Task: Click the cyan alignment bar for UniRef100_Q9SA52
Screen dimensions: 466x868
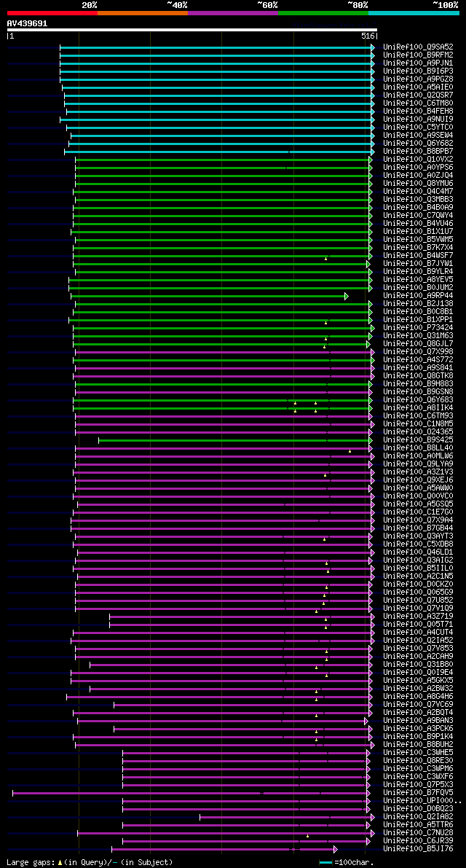Action: click(x=216, y=47)
